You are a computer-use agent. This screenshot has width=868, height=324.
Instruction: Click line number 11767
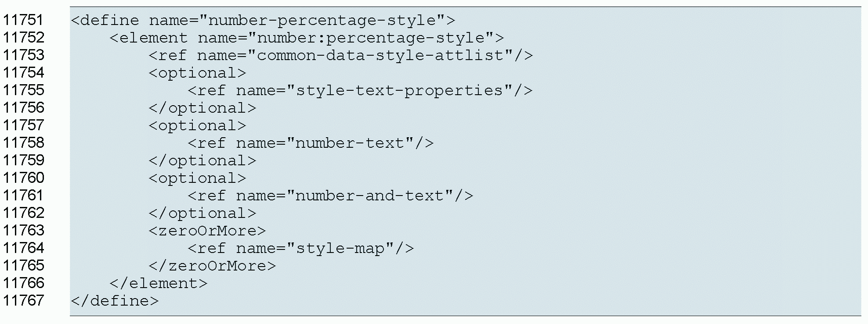[x=24, y=301]
